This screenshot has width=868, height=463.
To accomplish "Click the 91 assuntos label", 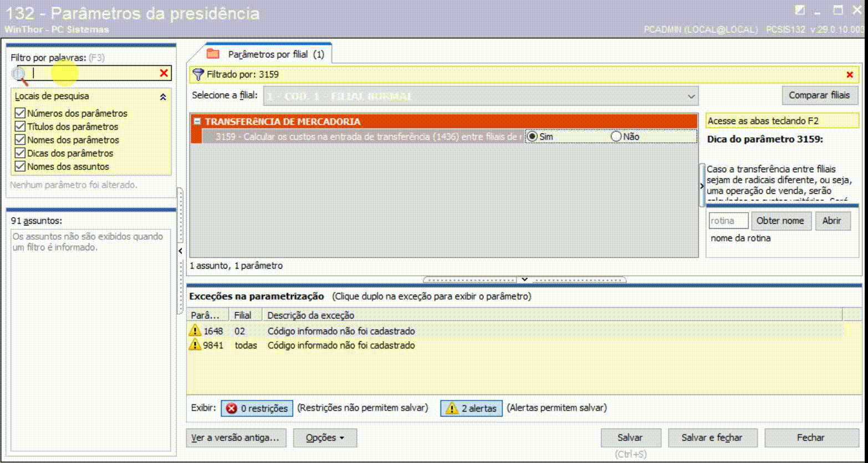I will point(37,220).
